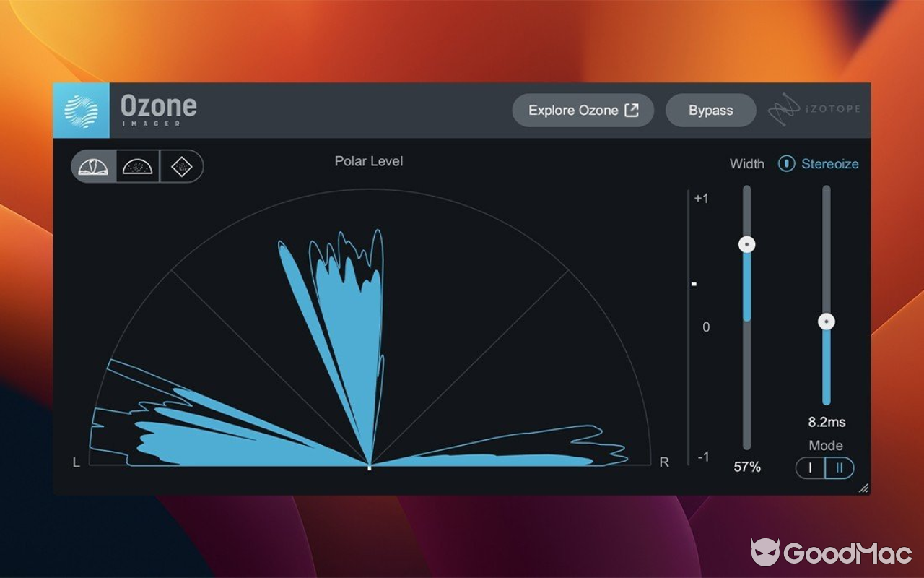Click the Polar Level title text

pos(369,161)
